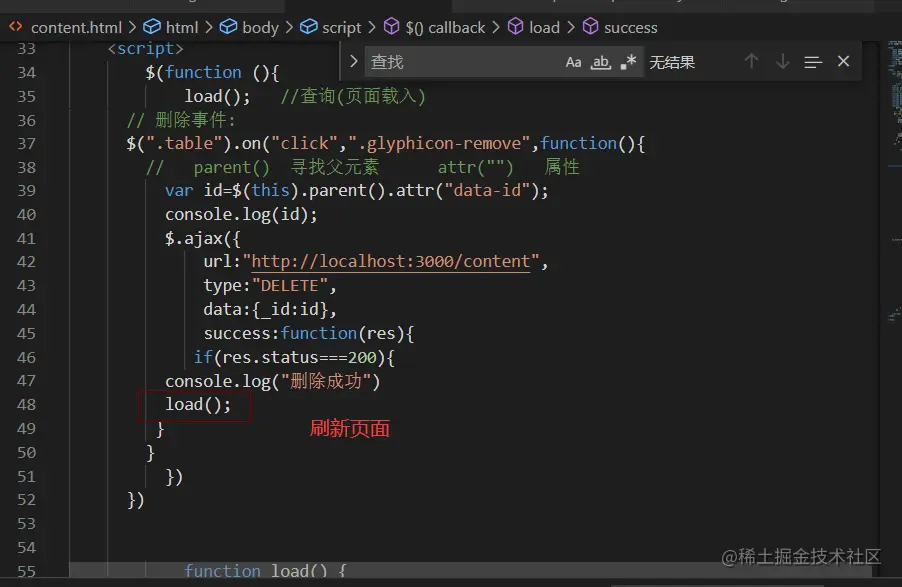Click the 无结果 no results label
Image resolution: width=902 pixels, height=587 pixels.
coord(672,62)
